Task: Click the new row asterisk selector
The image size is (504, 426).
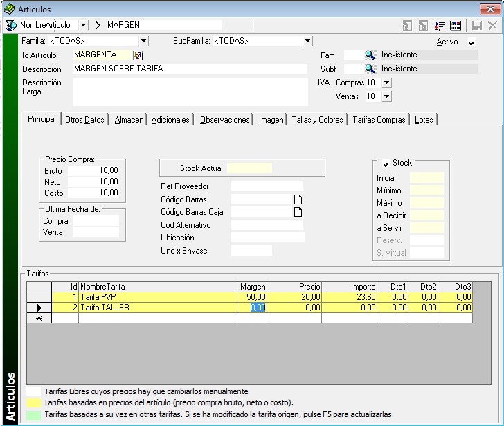Action: point(39,319)
